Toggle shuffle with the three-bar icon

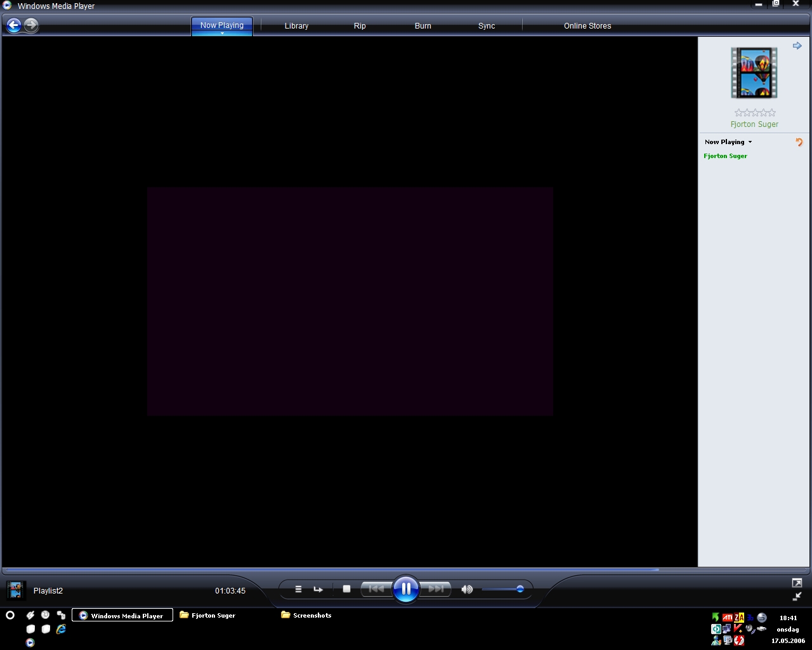click(x=298, y=589)
